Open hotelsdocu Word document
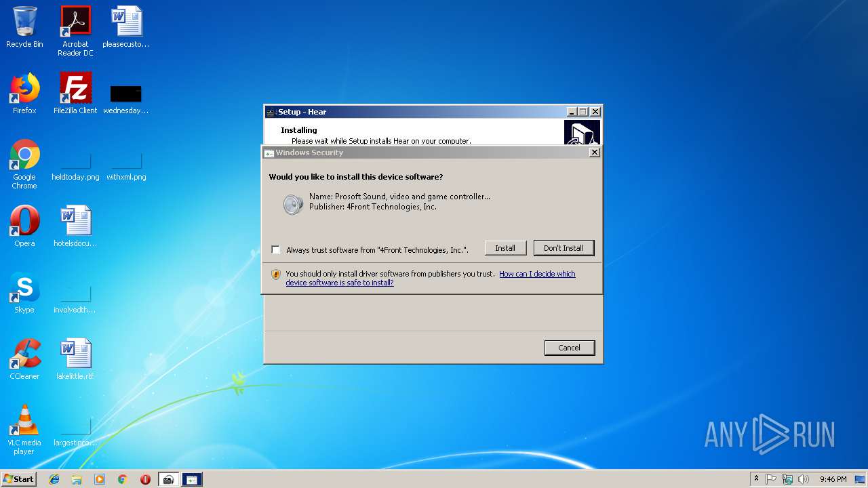868x488 pixels. pos(75,226)
